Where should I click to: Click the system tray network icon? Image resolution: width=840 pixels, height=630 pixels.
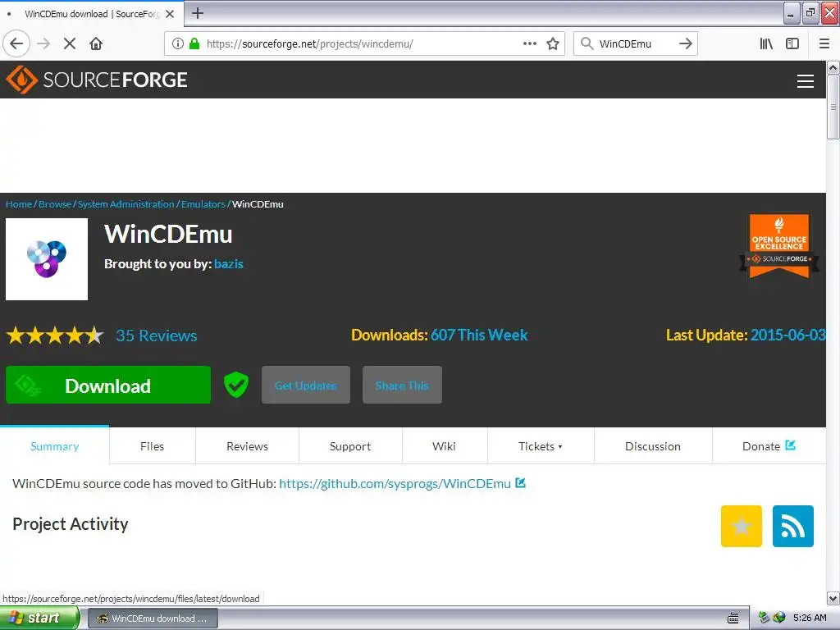[764, 618]
